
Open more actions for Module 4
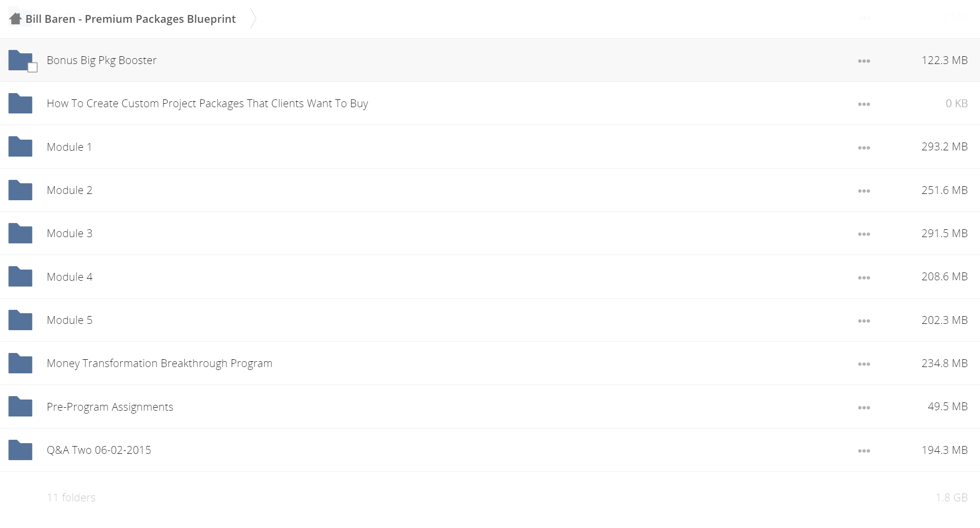864,277
